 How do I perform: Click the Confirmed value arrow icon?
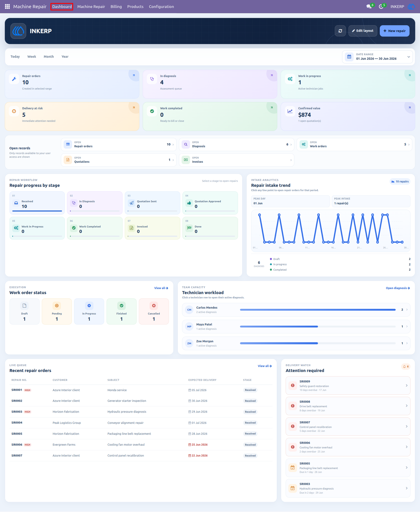(410, 107)
